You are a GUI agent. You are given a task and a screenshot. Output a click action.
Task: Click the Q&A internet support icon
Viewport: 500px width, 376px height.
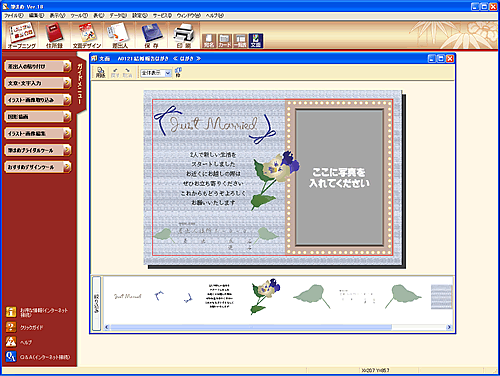pos(11,357)
